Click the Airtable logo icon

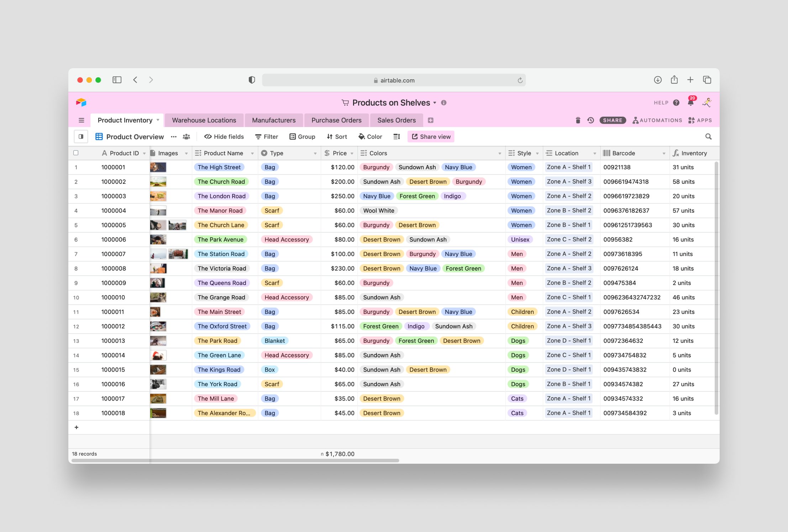[81, 102]
